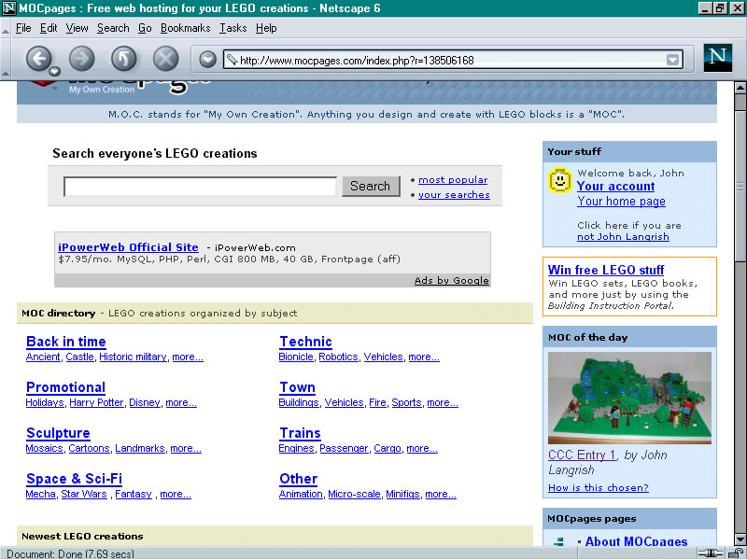The image size is (747, 560).
Task: Open the URL history dropdown arrow
Action: [x=672, y=60]
